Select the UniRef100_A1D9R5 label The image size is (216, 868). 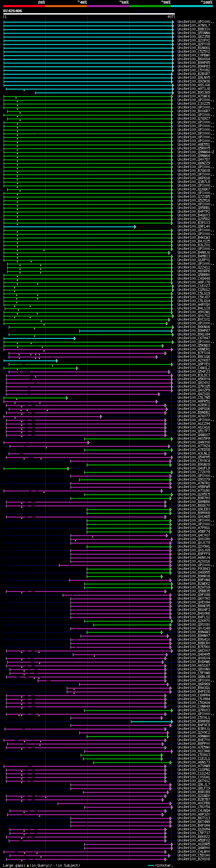(194, 844)
